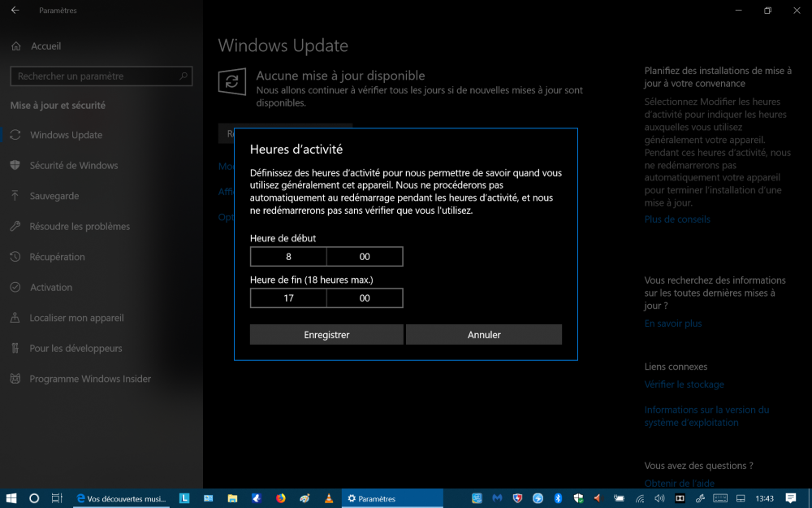
Task: Click the end hour field showing 17
Action: pyautogui.click(x=288, y=298)
